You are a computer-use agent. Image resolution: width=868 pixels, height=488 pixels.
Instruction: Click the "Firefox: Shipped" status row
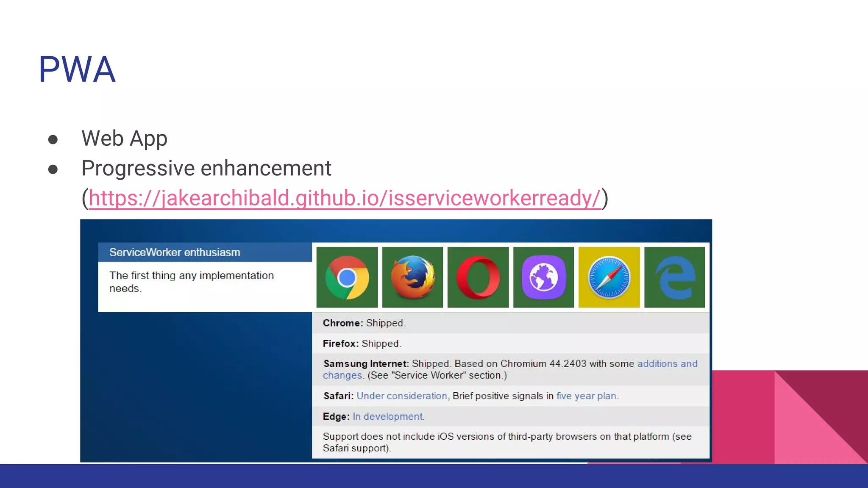(x=362, y=344)
